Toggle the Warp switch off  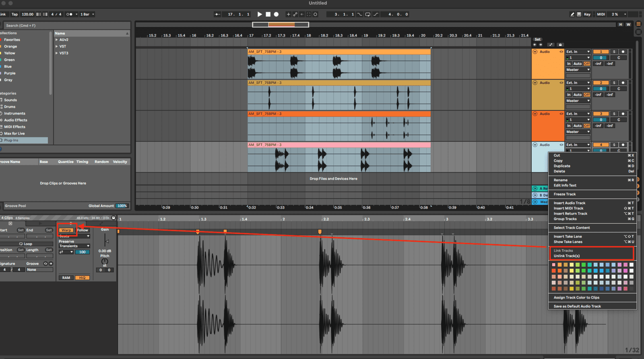[66, 230]
